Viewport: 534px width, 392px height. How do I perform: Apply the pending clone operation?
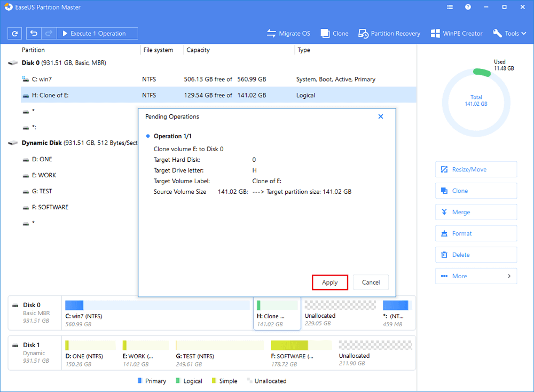(x=329, y=283)
